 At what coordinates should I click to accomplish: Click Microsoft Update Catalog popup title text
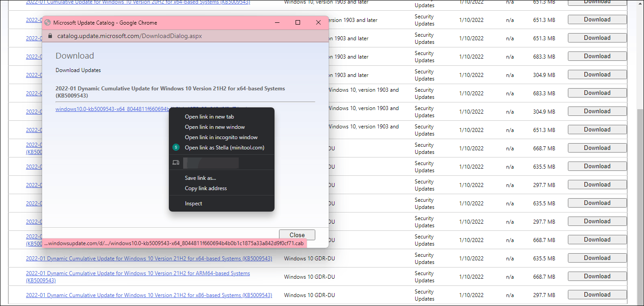tap(105, 23)
